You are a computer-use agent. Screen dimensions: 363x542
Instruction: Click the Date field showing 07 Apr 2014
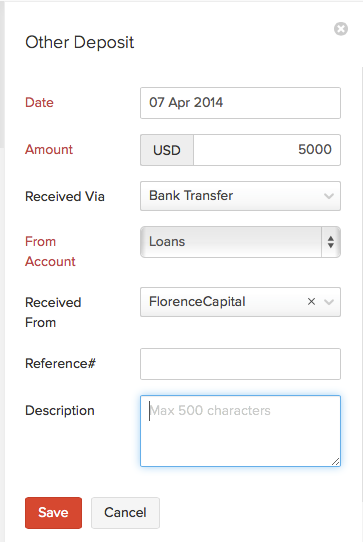pyautogui.click(x=240, y=103)
